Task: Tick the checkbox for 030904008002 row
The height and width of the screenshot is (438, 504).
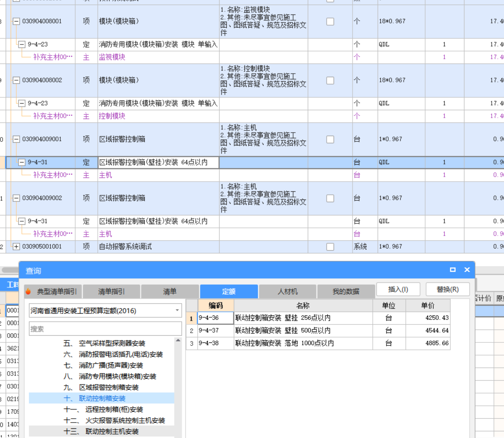Action: [330, 81]
